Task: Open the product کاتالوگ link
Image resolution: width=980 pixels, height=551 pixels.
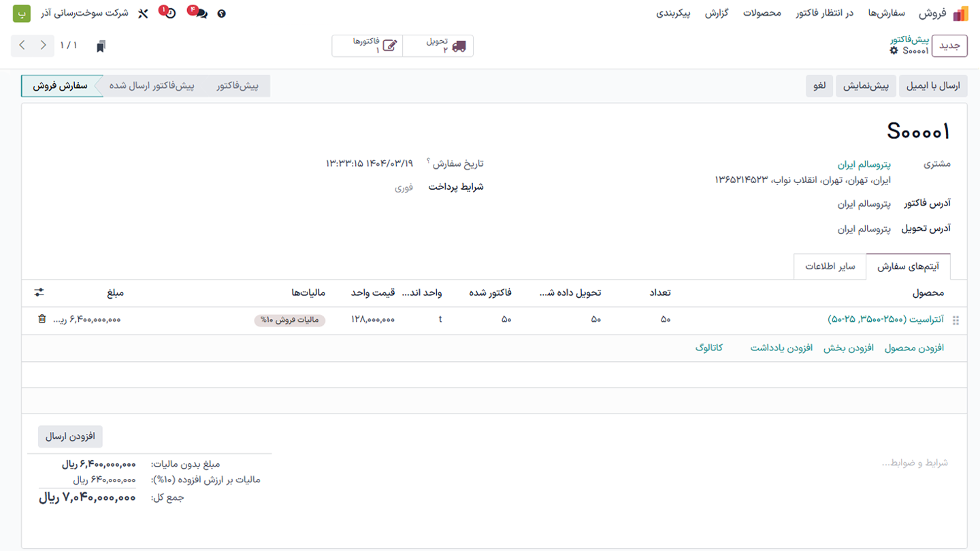Action: coord(709,347)
